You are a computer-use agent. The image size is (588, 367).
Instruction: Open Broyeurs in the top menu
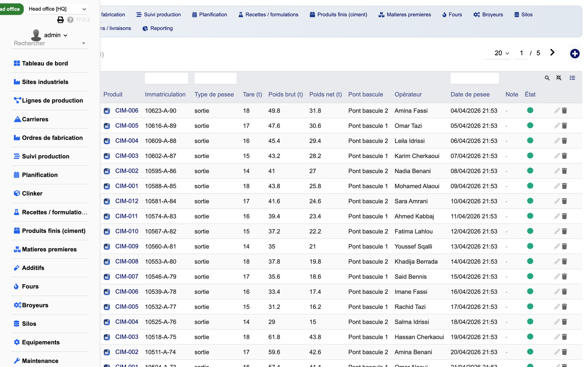[488, 15]
